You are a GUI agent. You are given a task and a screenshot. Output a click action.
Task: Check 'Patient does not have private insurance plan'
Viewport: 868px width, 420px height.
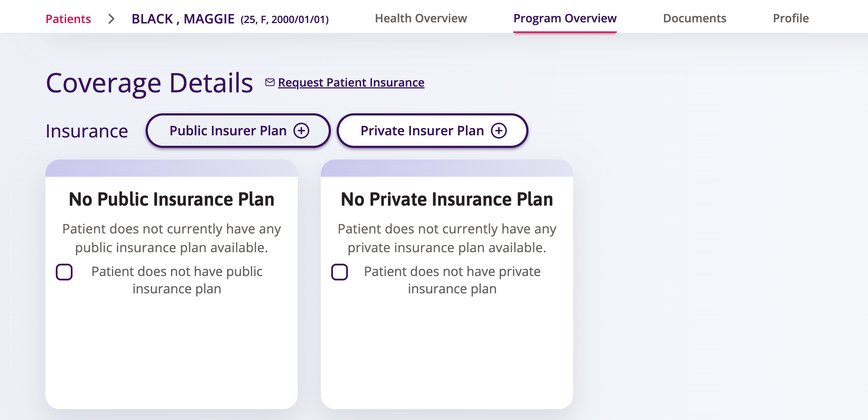(x=340, y=272)
